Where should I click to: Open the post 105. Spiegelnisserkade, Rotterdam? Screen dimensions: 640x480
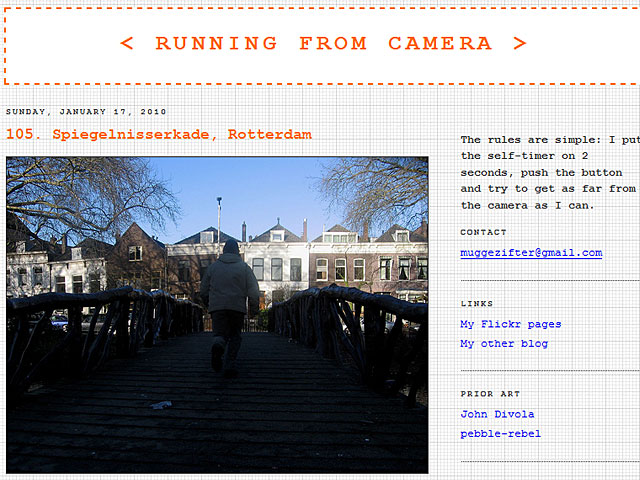[x=158, y=134]
